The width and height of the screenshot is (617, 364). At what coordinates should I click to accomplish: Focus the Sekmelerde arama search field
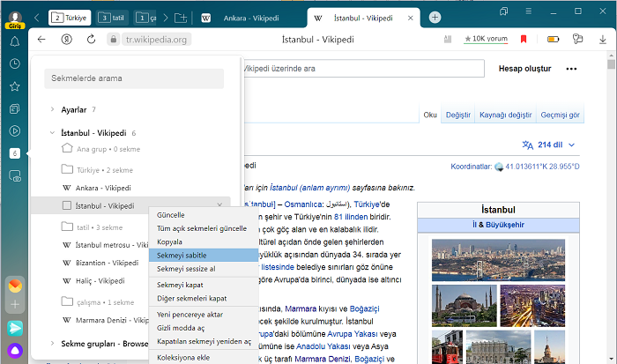134,78
